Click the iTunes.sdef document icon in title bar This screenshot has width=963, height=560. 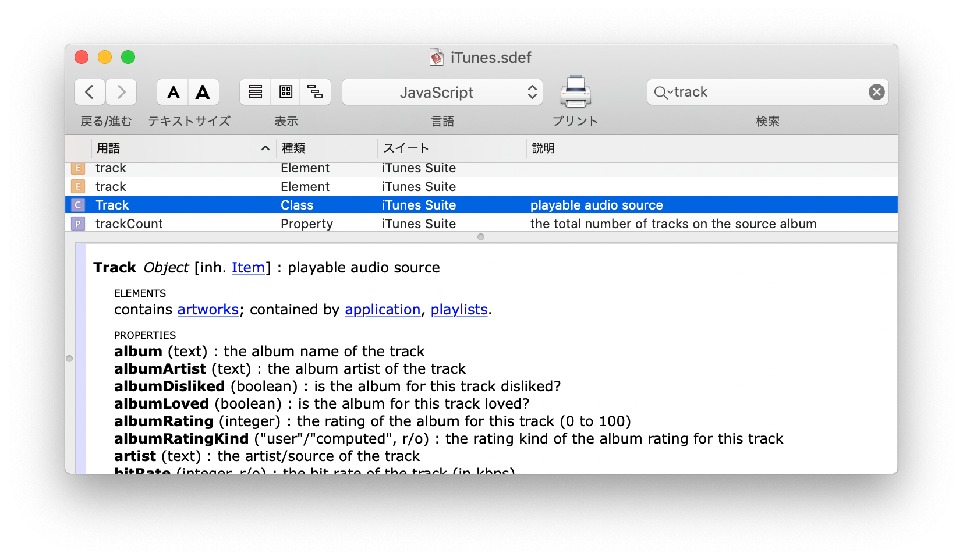click(436, 57)
